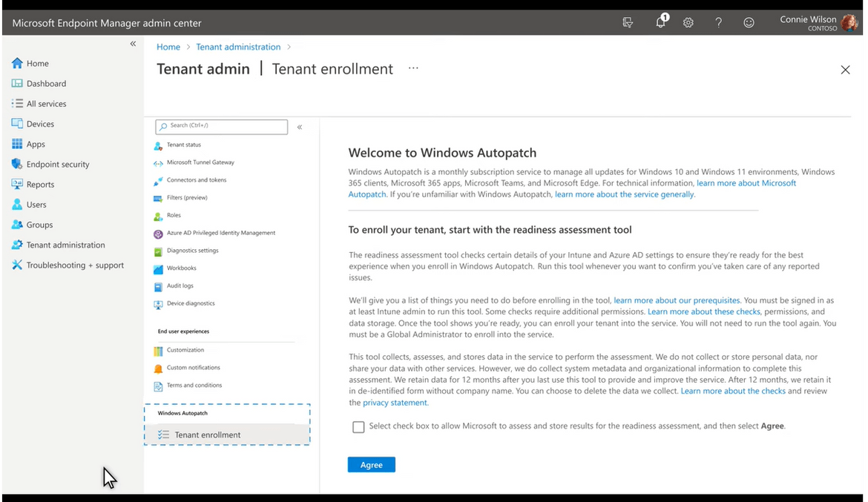
Task: Open Terms and conditions menu item
Action: 194,386
